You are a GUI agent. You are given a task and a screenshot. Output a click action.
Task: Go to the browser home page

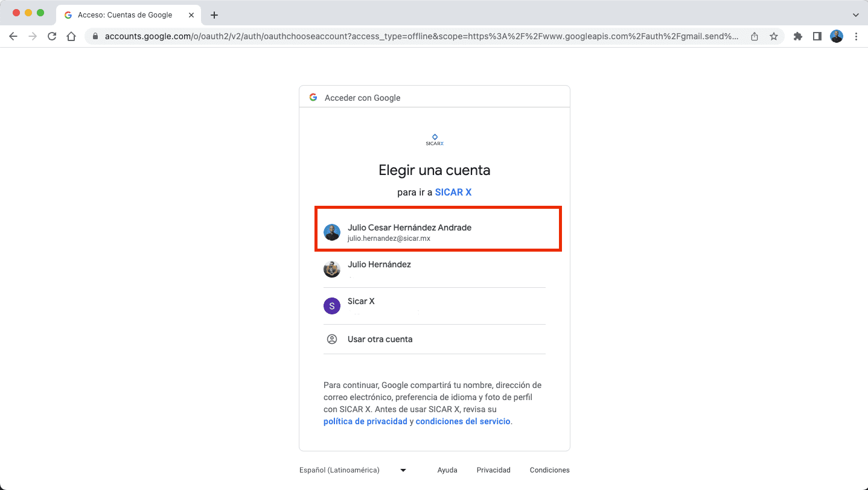(71, 36)
